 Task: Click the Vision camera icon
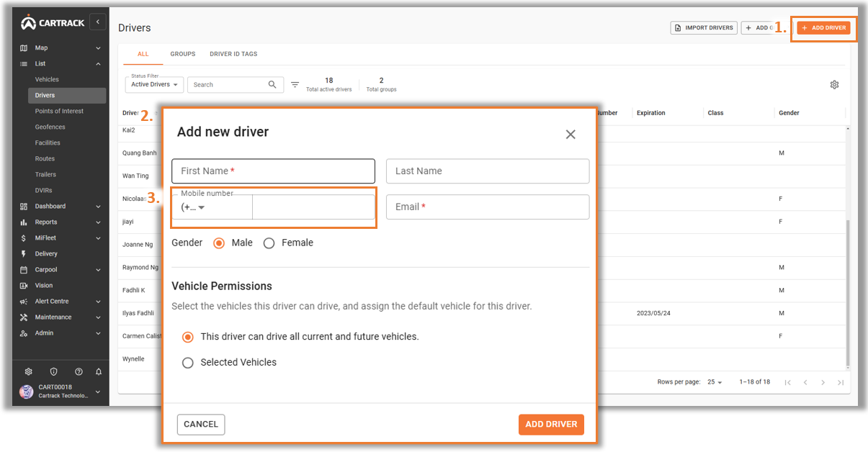(24, 286)
